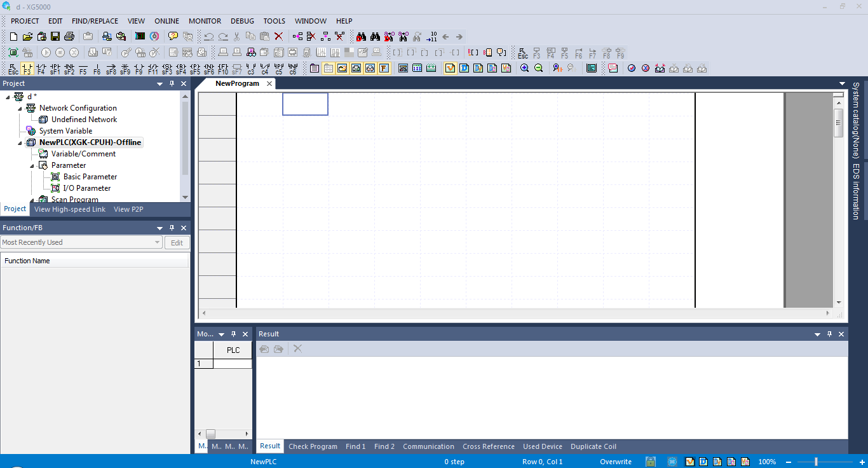This screenshot has width=868, height=468.
Task: Toggle the D view button in the status bar
Action: pos(704,462)
